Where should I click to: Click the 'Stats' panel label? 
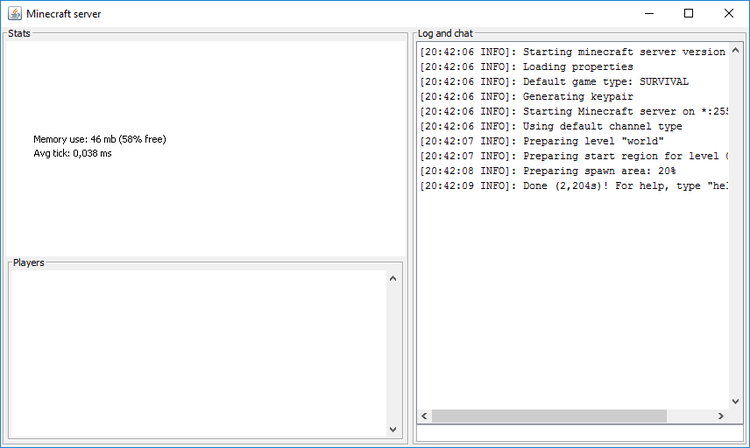[x=19, y=33]
